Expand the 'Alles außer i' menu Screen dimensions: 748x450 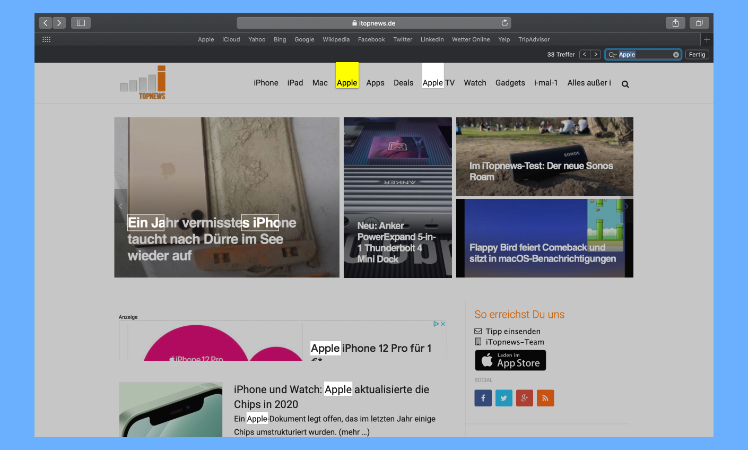tap(589, 83)
